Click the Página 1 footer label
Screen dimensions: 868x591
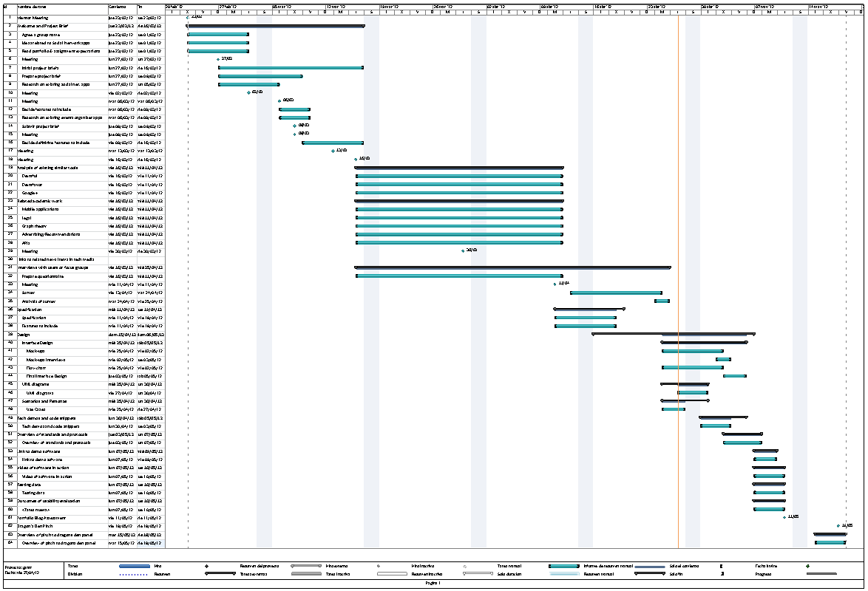click(x=434, y=584)
